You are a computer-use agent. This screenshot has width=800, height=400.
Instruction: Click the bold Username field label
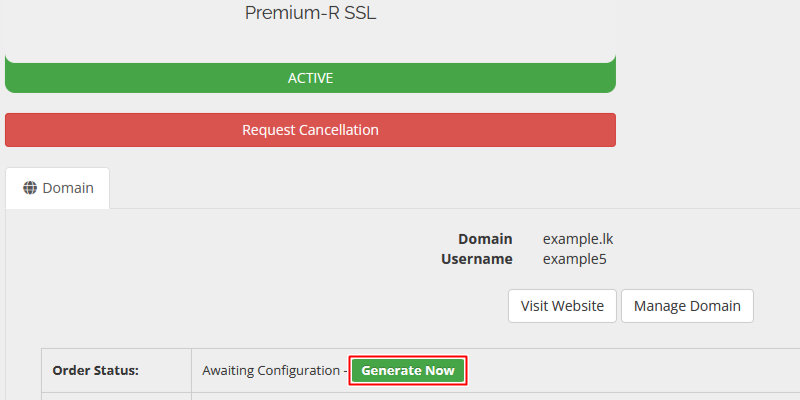[477, 259]
